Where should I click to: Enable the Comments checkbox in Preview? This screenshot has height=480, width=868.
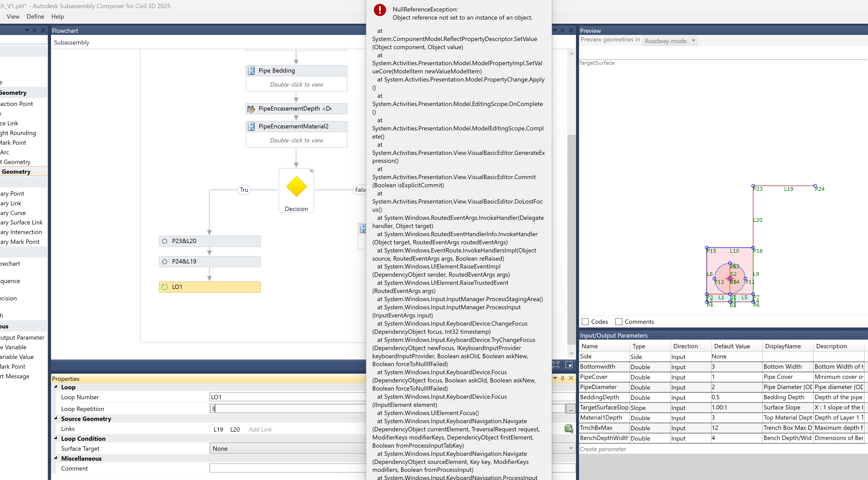(x=619, y=322)
